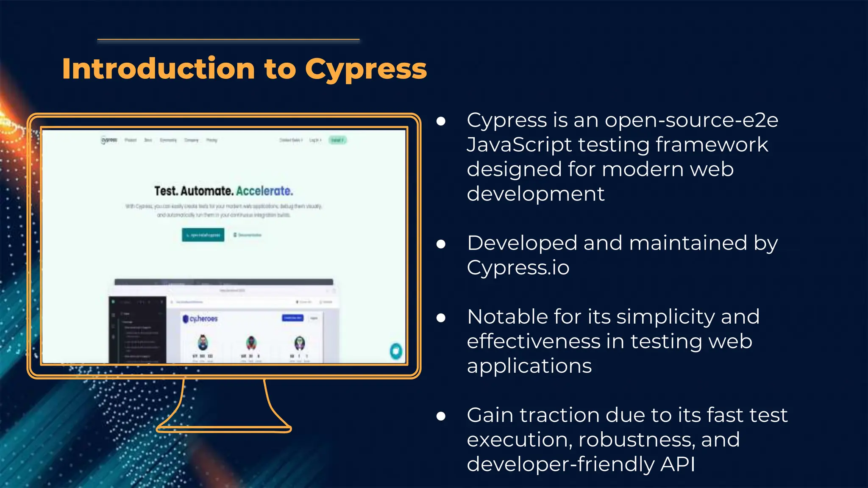Open the Pricing page link
Viewport: 868px width, 488px height.
[x=211, y=140]
